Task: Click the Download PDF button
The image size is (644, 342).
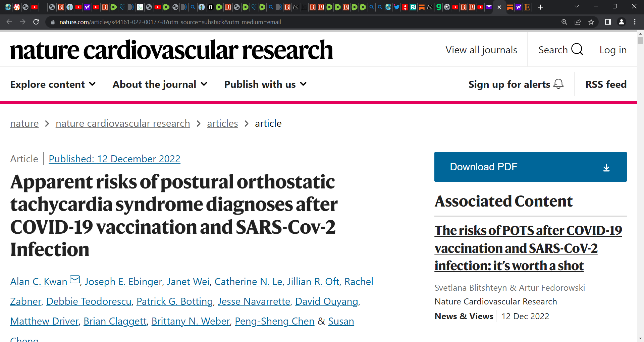Action: tap(530, 167)
